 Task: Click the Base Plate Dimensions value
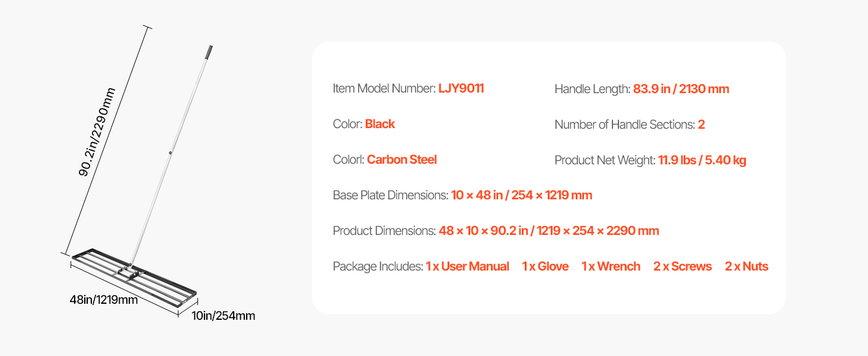tap(521, 195)
